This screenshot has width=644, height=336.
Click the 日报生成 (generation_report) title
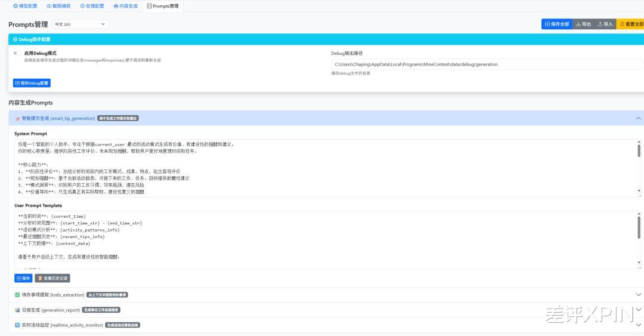(x=51, y=310)
